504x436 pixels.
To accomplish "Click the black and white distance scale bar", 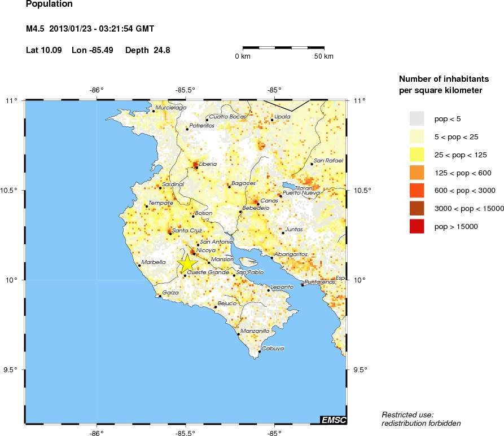I will coord(283,47).
